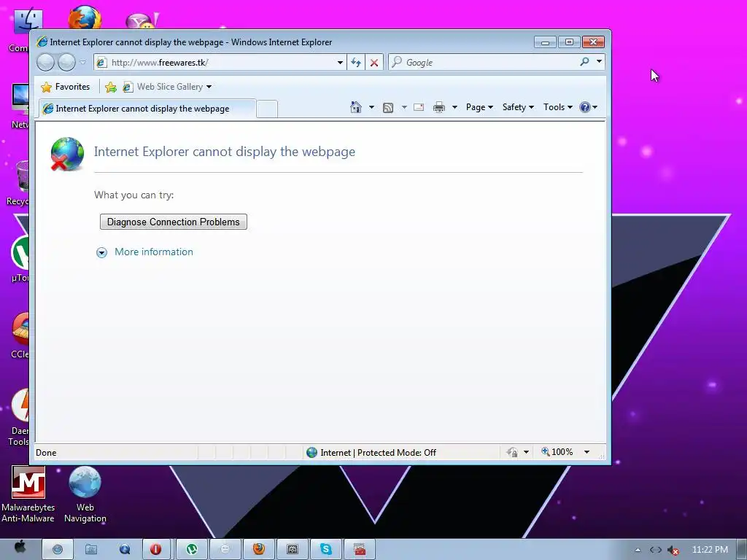Screen dimensions: 747x560
Task: Click the Add to Favorites Bar star icon
Action: pos(111,87)
